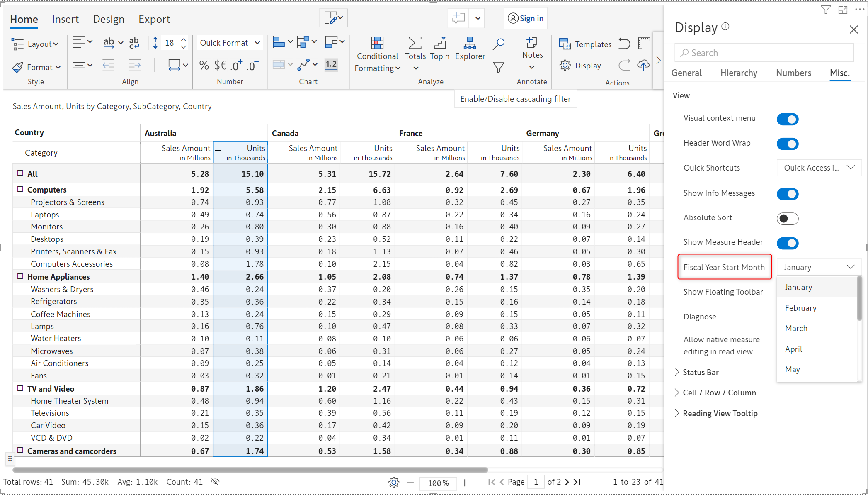This screenshot has height=495, width=868.
Task: Click the status bar settings gear icon
Action: click(394, 482)
